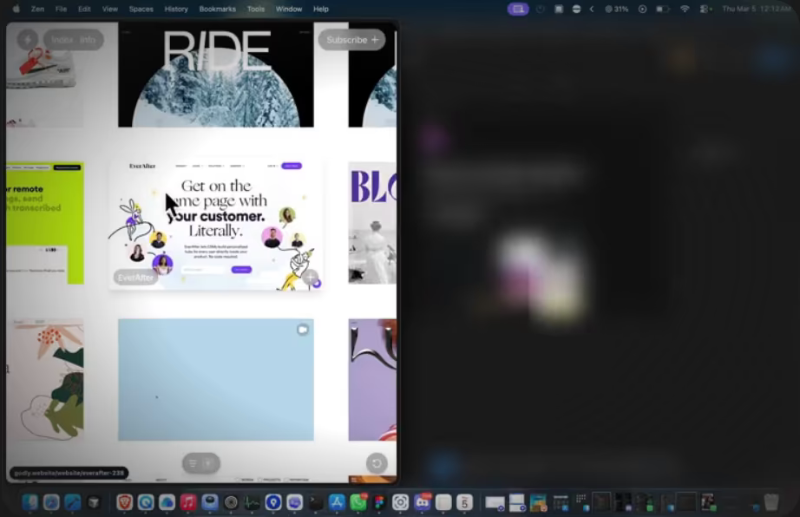Open the Tools menu
The image size is (800, 517).
coord(256,9)
